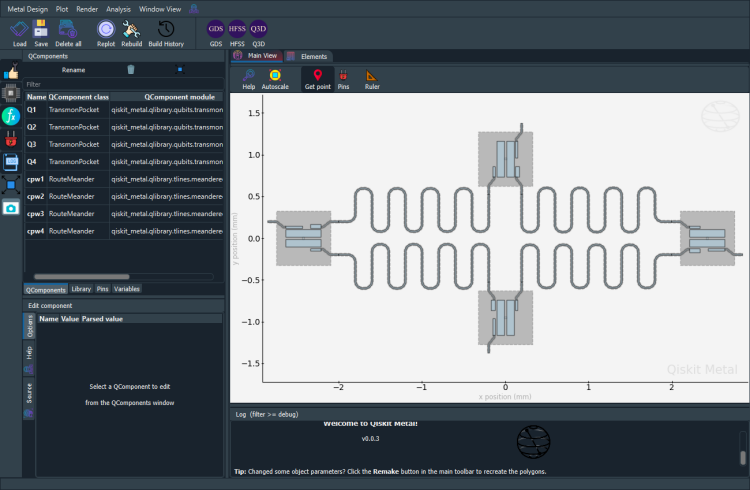Open the Q3D renderer
This screenshot has height=490, width=750.
click(x=258, y=33)
